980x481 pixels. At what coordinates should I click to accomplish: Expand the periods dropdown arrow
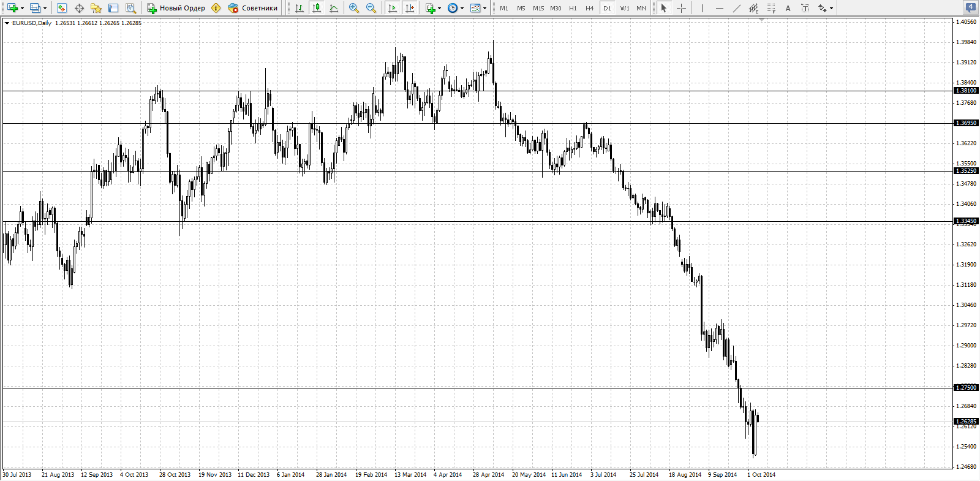(462, 9)
